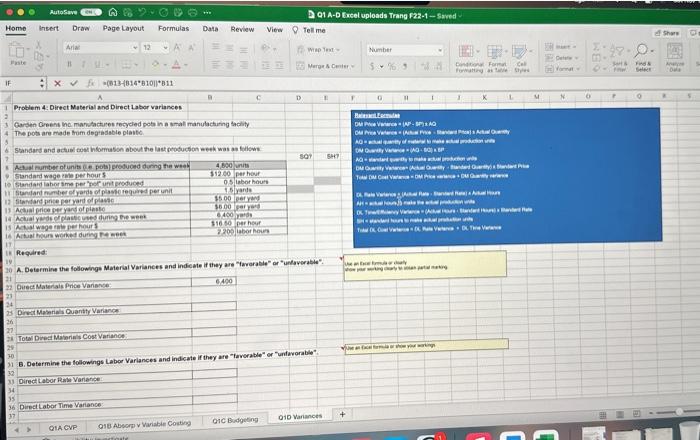This screenshot has width=700, height=440.
Task: Click the Print icon in title bar
Action: pyautogui.click(x=192, y=12)
